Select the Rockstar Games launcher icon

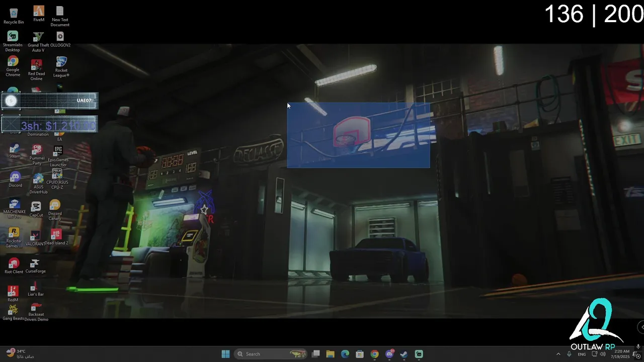click(14, 238)
